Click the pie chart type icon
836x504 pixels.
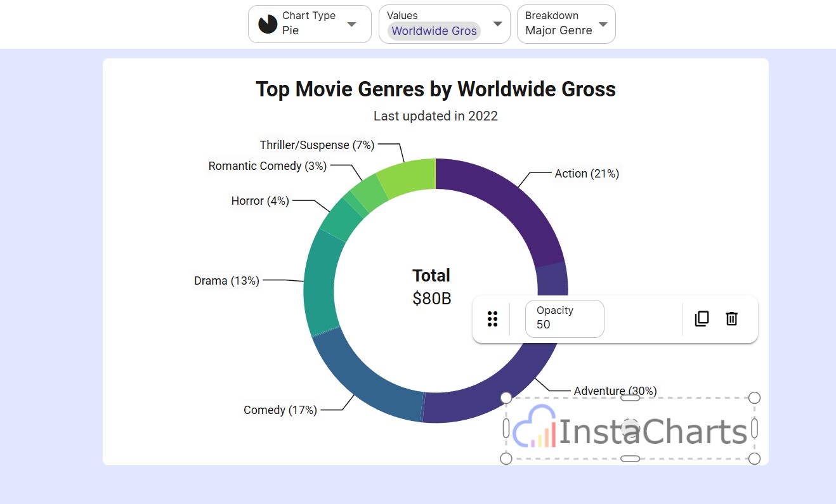click(x=268, y=24)
